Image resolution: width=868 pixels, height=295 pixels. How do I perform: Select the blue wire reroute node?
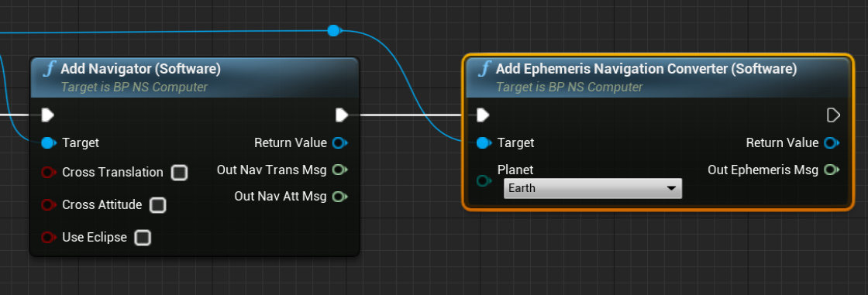(333, 30)
